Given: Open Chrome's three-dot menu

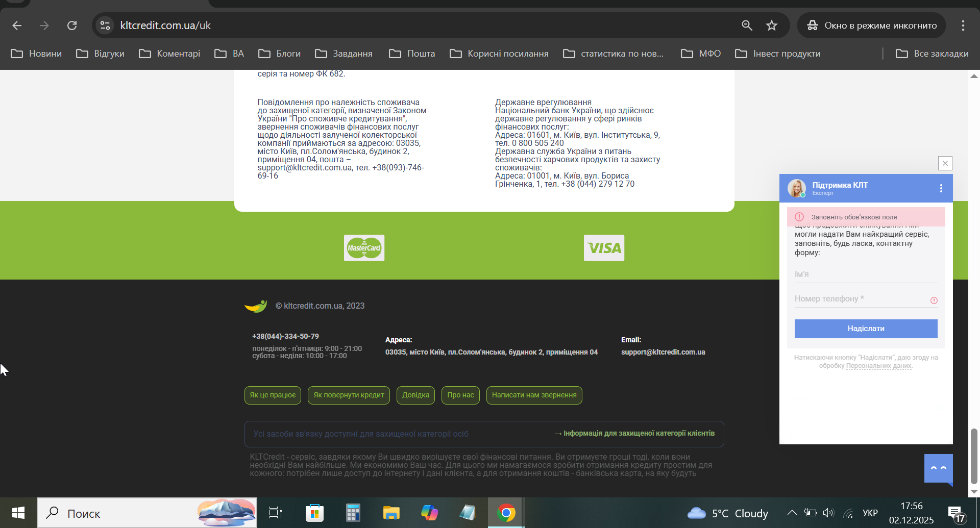Looking at the screenshot, I should coord(963,26).
